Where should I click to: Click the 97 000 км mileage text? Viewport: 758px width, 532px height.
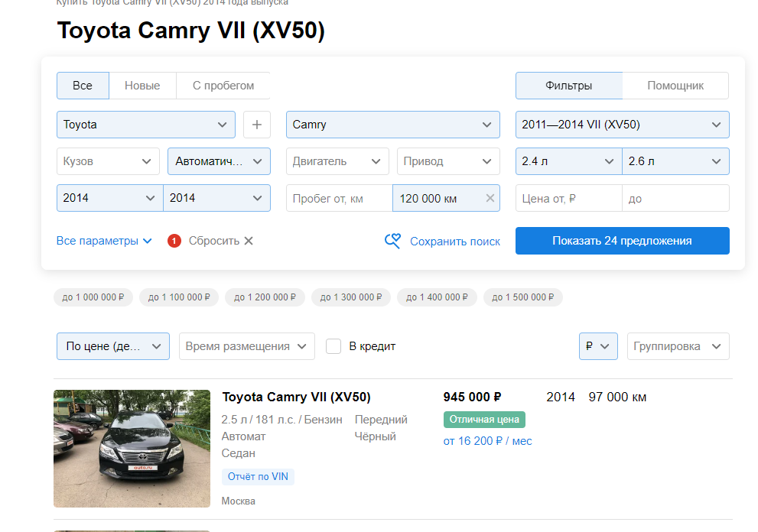[x=617, y=397]
